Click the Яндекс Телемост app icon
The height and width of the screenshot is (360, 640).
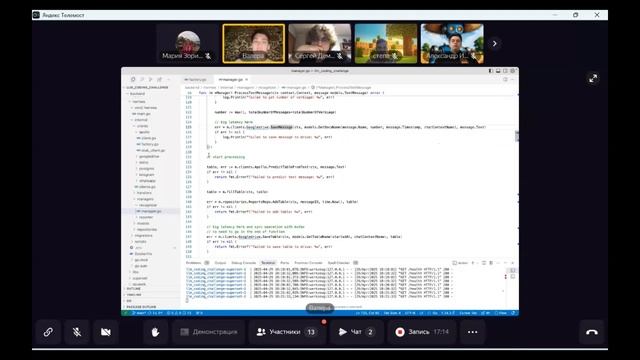[36, 15]
